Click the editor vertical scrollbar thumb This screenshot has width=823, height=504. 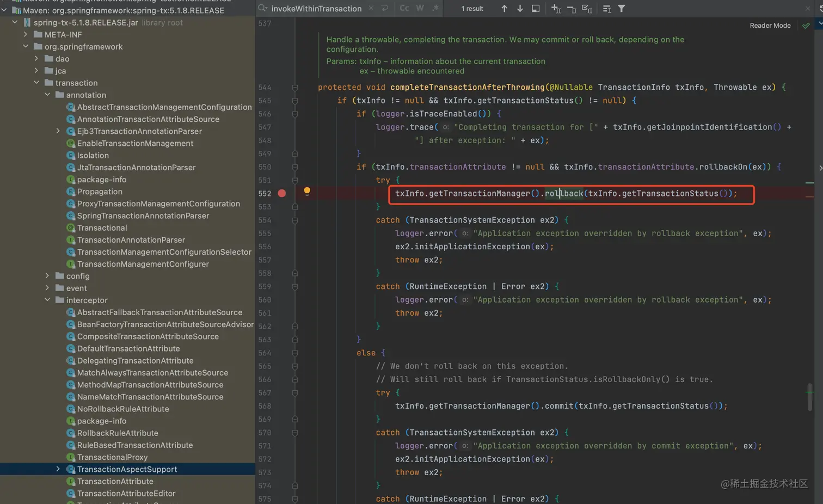coord(810,397)
